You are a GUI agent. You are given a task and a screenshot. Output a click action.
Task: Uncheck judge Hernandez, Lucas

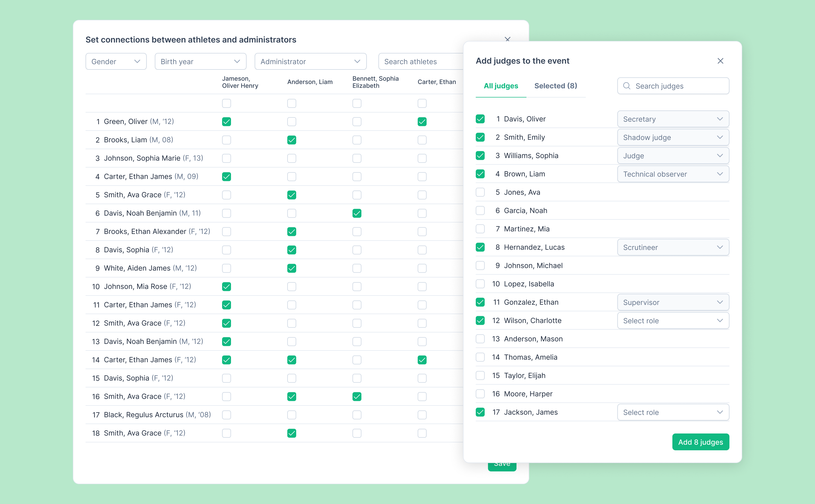coord(480,247)
